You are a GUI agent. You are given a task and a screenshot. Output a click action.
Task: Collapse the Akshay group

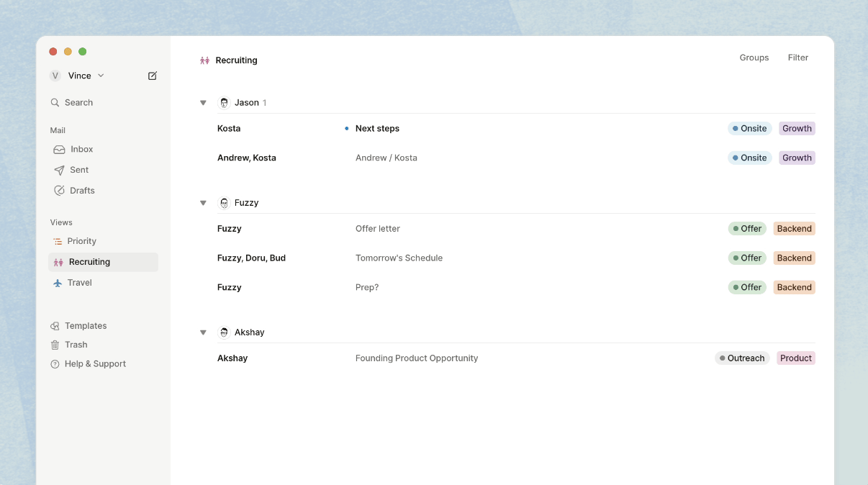tap(203, 332)
